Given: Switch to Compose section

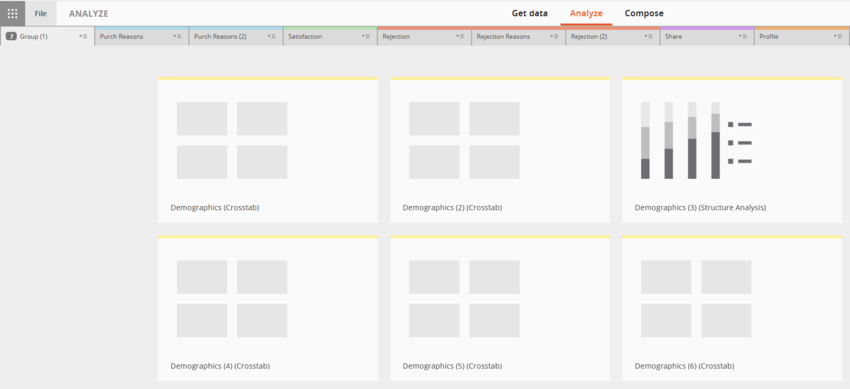Looking at the screenshot, I should (x=644, y=14).
